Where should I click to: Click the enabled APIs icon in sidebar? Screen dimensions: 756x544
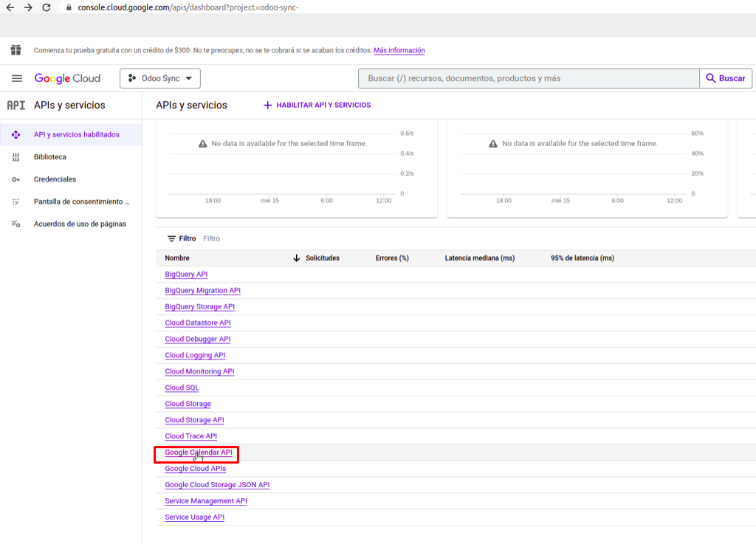16,134
